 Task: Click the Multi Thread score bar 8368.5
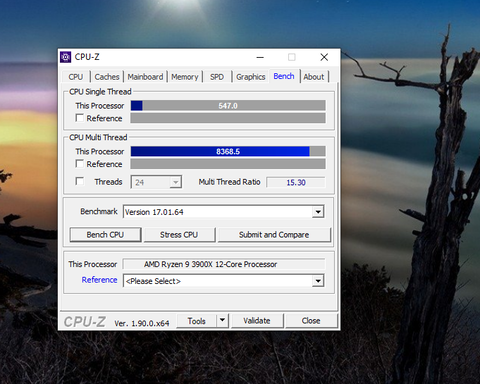[228, 151]
